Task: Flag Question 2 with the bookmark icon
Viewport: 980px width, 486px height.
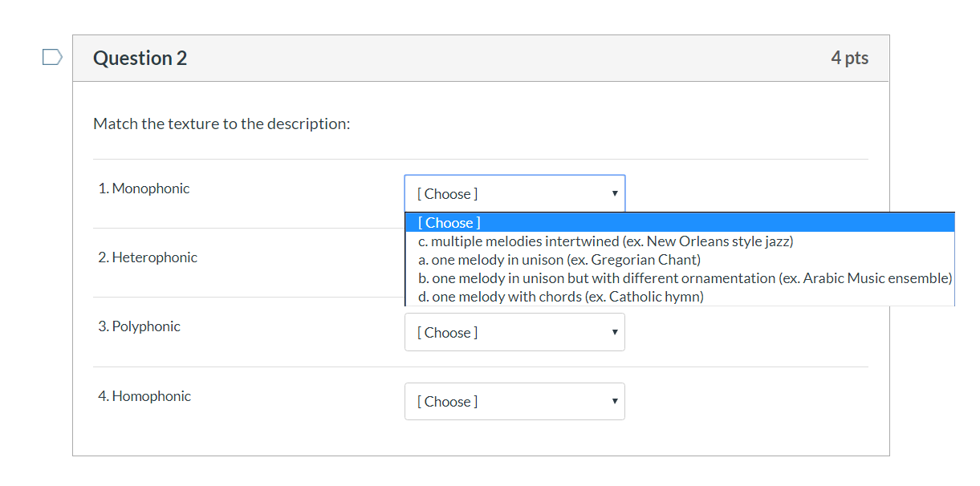Action: point(52,57)
